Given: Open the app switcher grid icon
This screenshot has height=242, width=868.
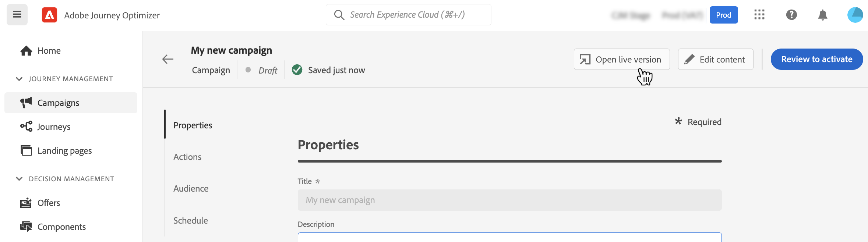Looking at the screenshot, I should pyautogui.click(x=759, y=15).
